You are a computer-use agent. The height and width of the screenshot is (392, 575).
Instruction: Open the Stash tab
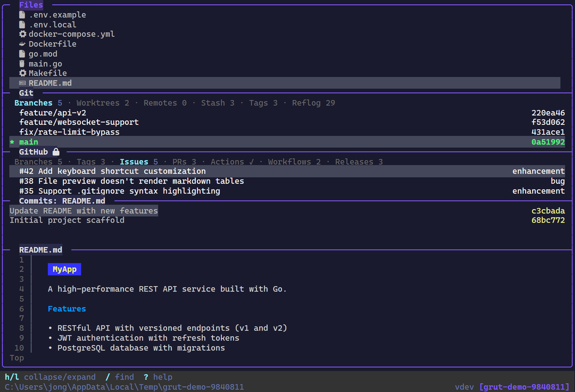coord(218,103)
